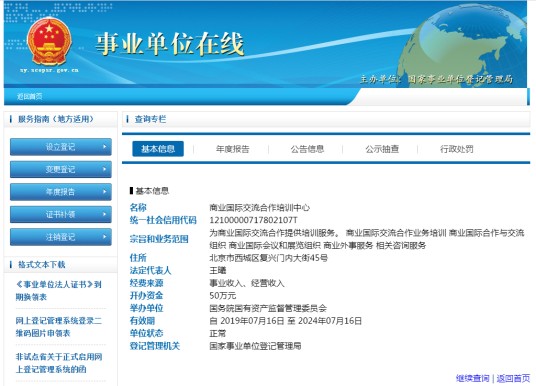Click the credit code 12100000717802107T
Image resolution: width=536 pixels, height=386 pixels.
click(253, 220)
